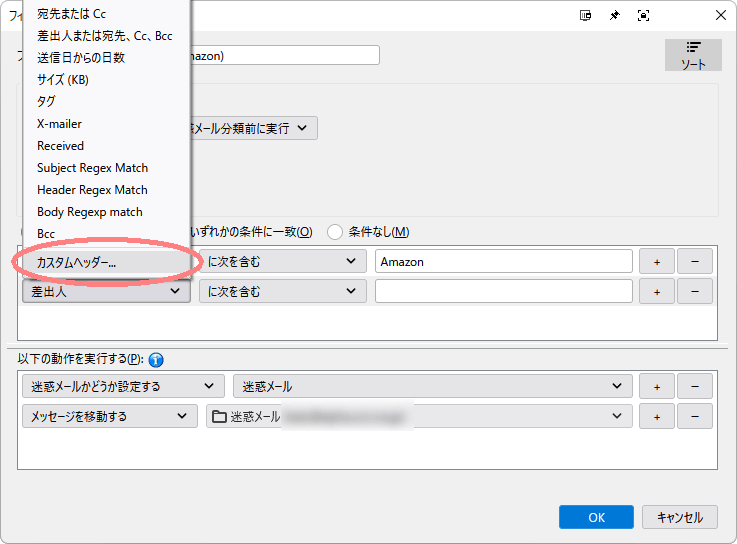737x544 pixels.
Task: Select 条件なし radio button
Action: pyautogui.click(x=335, y=232)
